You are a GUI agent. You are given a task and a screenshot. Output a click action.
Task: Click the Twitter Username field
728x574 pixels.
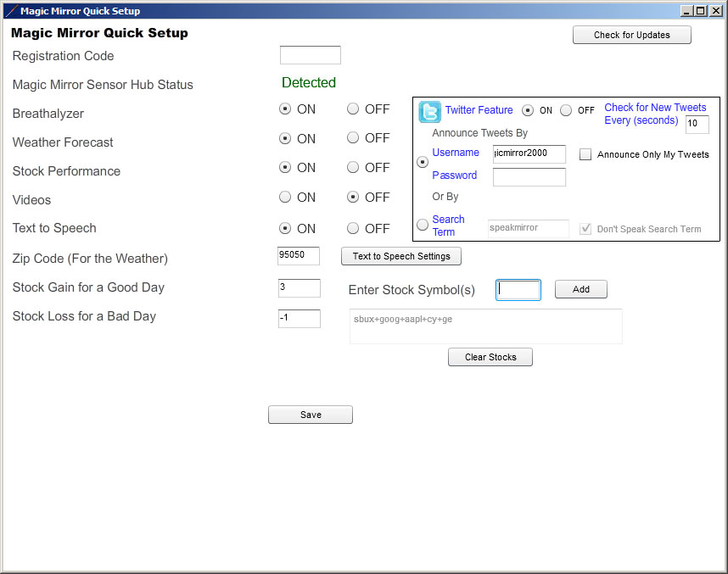tap(529, 154)
